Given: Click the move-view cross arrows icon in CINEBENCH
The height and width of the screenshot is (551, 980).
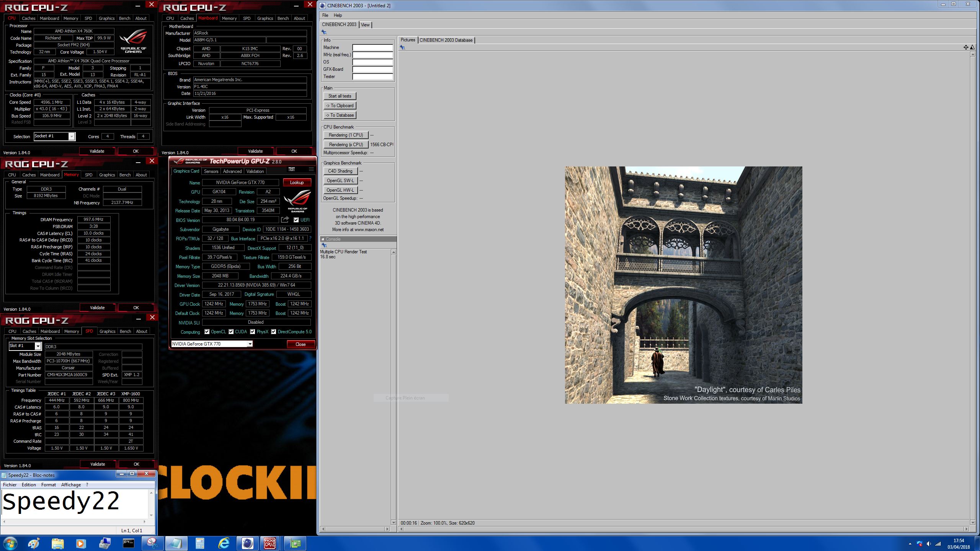Looking at the screenshot, I should coord(966,47).
